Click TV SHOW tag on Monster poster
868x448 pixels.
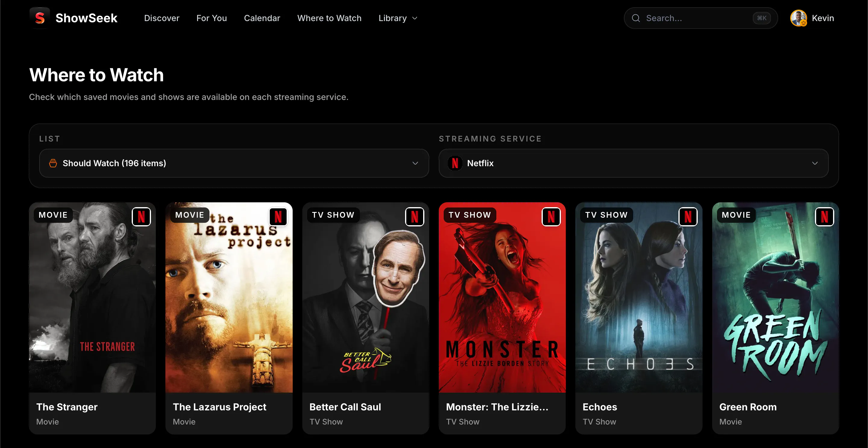click(x=470, y=215)
